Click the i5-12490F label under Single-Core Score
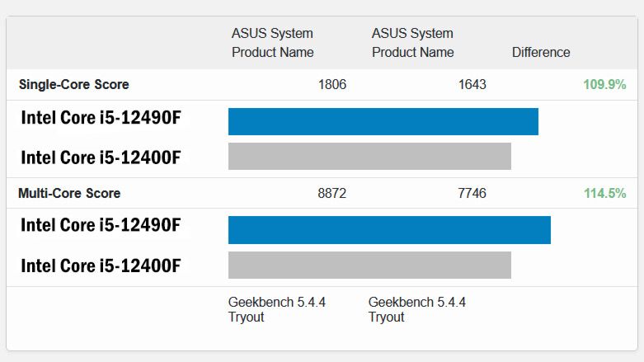The width and height of the screenshot is (644, 362). 101,119
